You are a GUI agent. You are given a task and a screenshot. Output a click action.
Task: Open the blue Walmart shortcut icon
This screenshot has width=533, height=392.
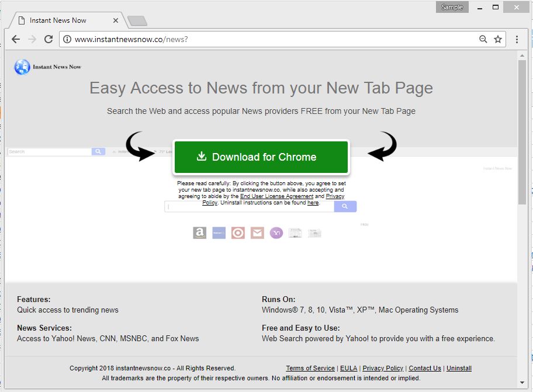219,233
